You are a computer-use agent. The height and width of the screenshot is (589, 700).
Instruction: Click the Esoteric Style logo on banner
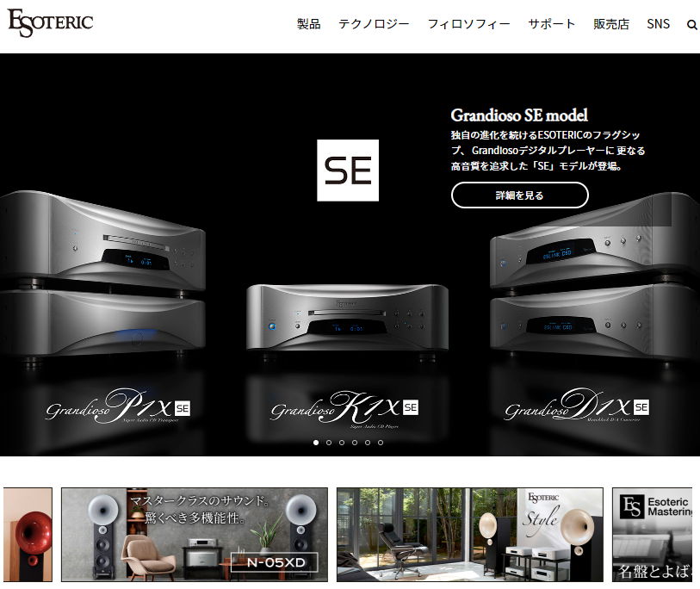543,515
